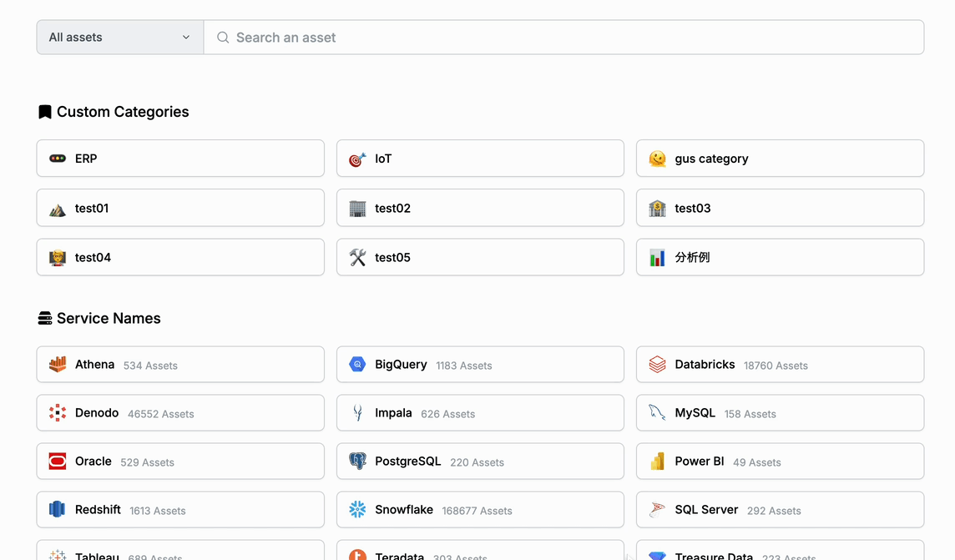Click the 18760 Assets count text

[x=776, y=366]
